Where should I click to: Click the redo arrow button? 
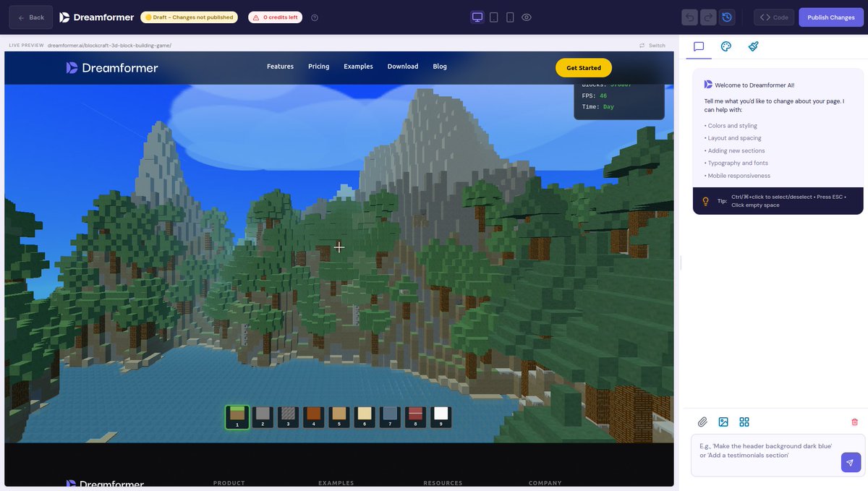pyautogui.click(x=708, y=17)
